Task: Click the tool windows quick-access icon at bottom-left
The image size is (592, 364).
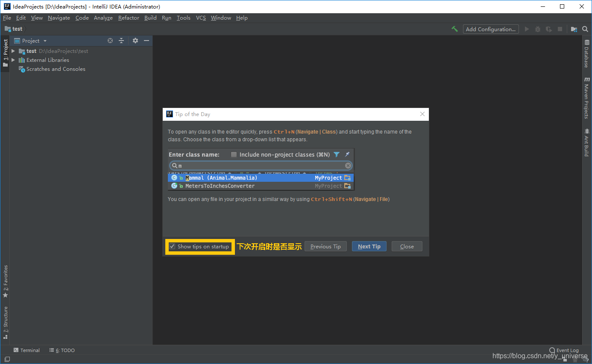Action: (7, 359)
